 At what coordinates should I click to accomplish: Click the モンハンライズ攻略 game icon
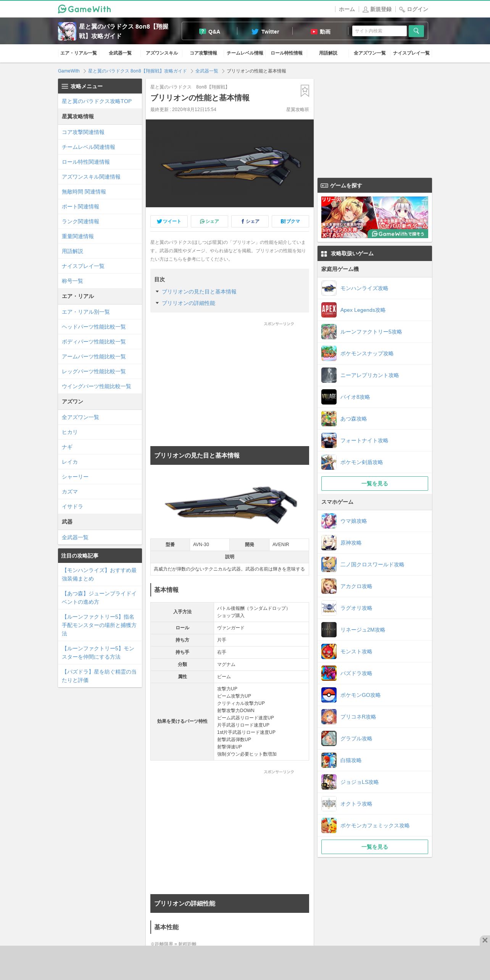point(329,288)
